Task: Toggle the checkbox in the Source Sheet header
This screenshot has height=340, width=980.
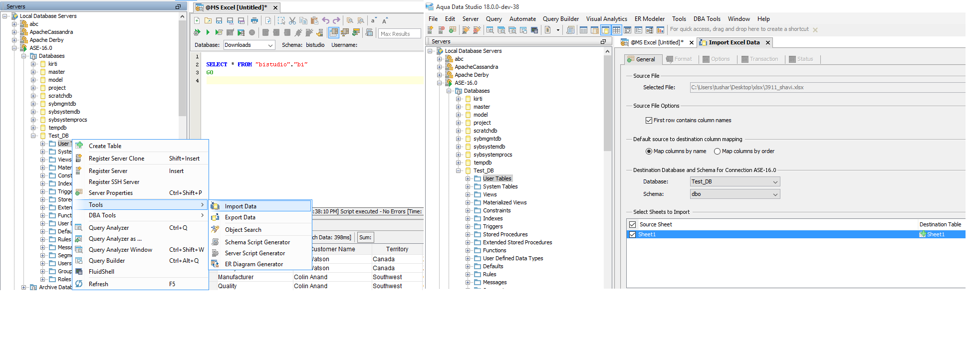Action: click(x=633, y=224)
